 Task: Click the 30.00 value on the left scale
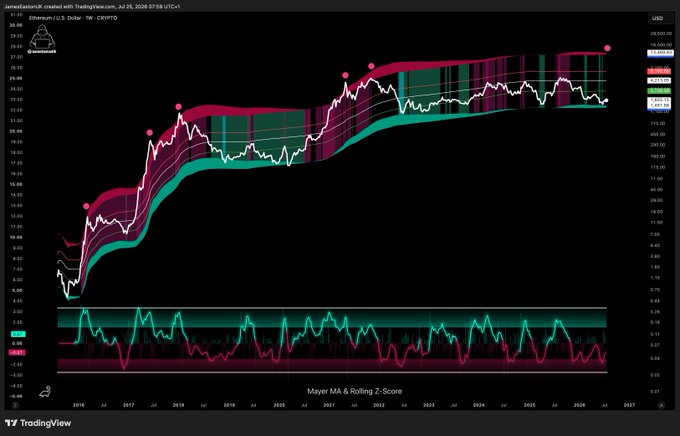16,25
